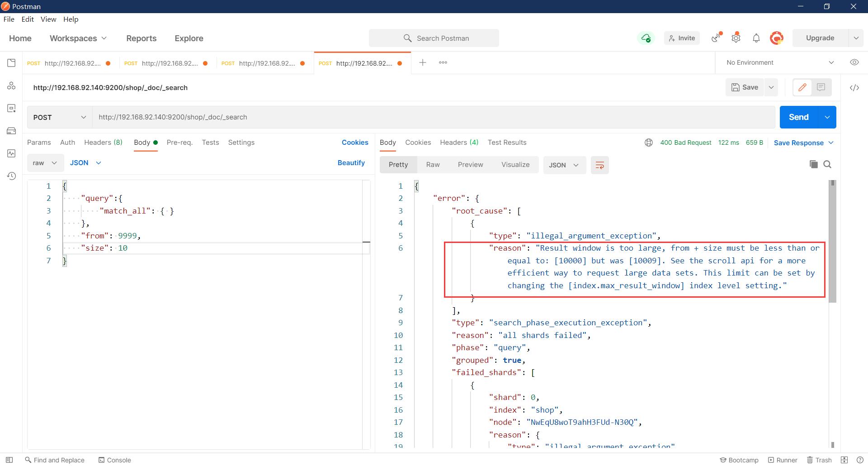The width and height of the screenshot is (868, 466).
Task: Expand the Save Response dropdown
Action: click(x=803, y=143)
